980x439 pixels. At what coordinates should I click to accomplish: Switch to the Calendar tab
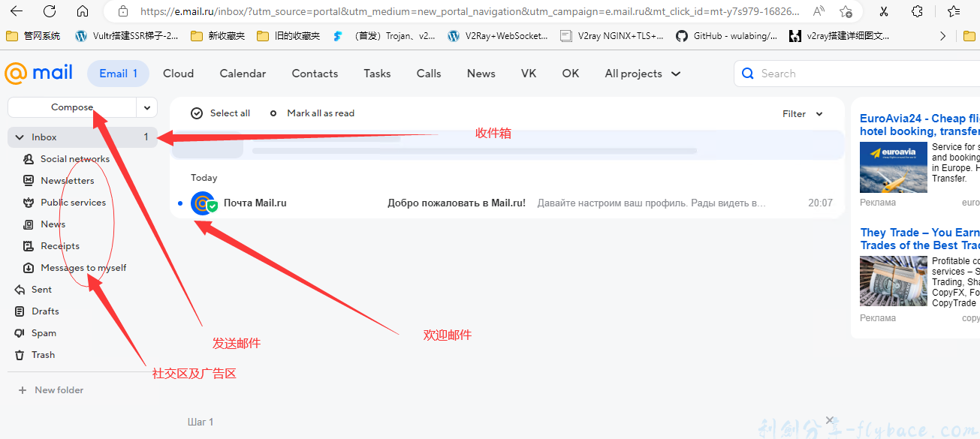243,73
